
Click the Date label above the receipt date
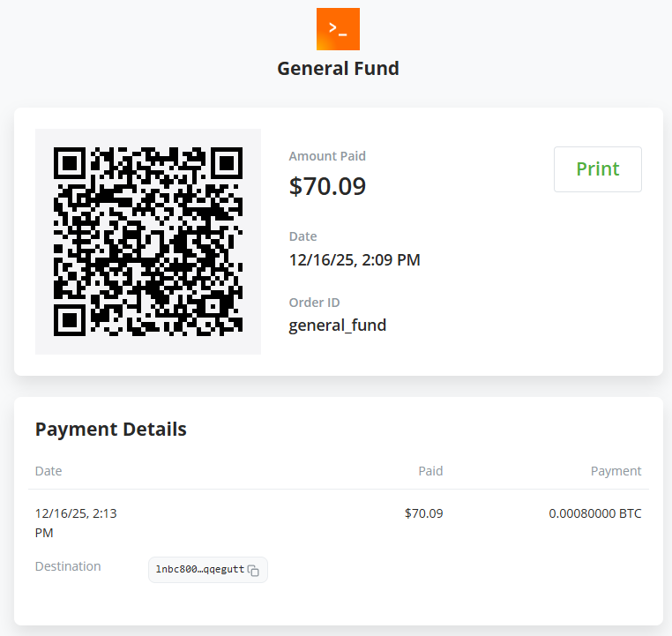click(x=302, y=236)
